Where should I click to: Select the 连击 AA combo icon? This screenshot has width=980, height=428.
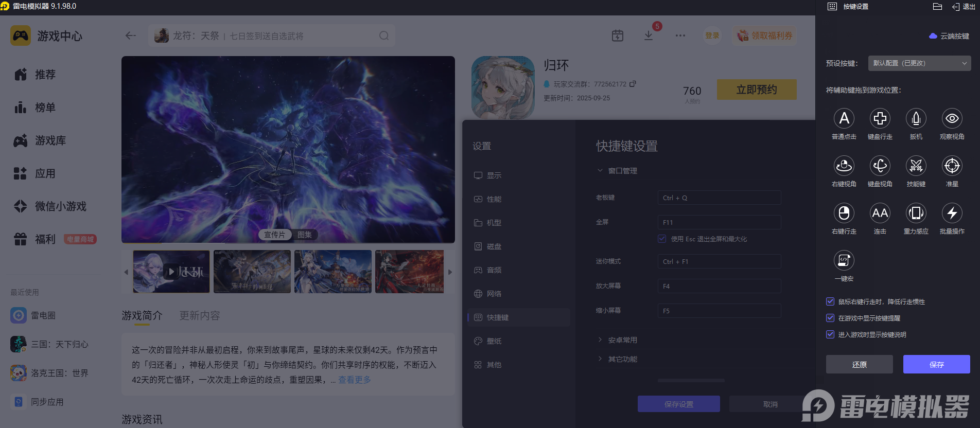(x=880, y=213)
